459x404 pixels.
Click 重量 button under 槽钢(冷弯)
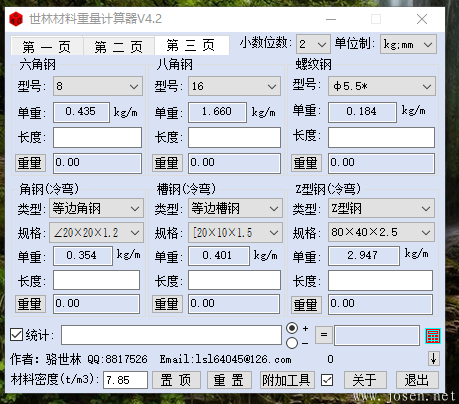click(167, 304)
